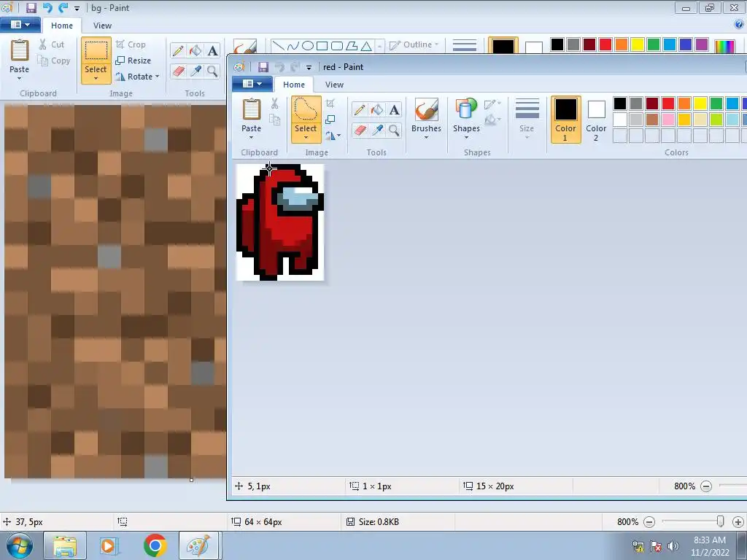
Task: Open the Home tab in red Paint
Action: [293, 85]
